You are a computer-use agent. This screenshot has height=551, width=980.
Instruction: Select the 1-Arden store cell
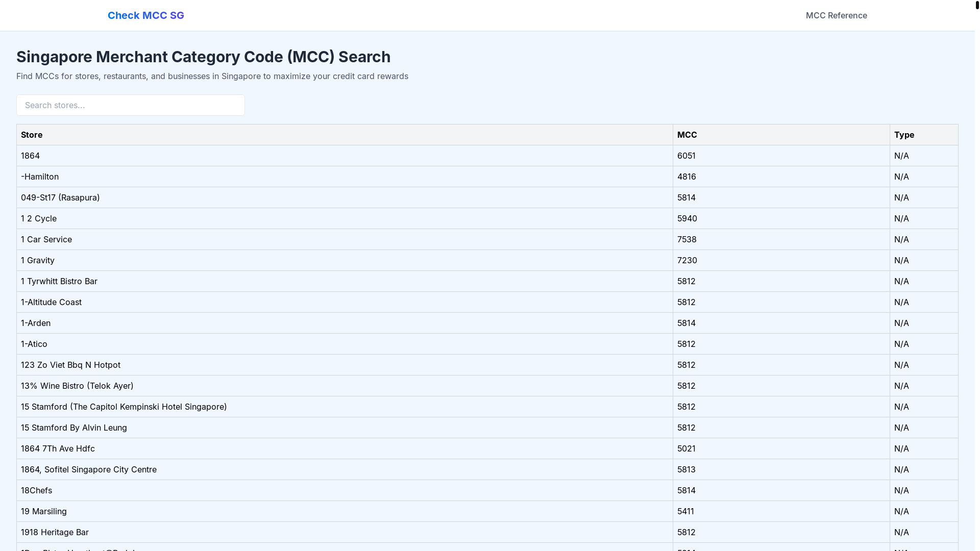pyautogui.click(x=345, y=323)
